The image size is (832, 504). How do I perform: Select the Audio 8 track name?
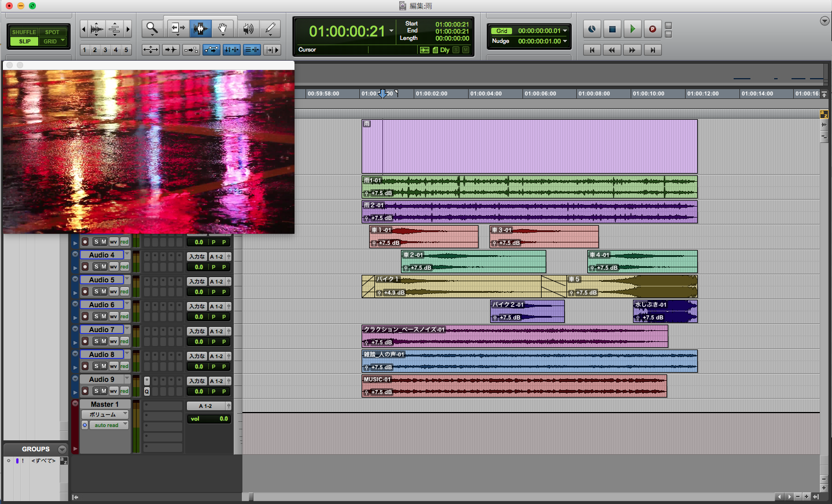[101, 355]
